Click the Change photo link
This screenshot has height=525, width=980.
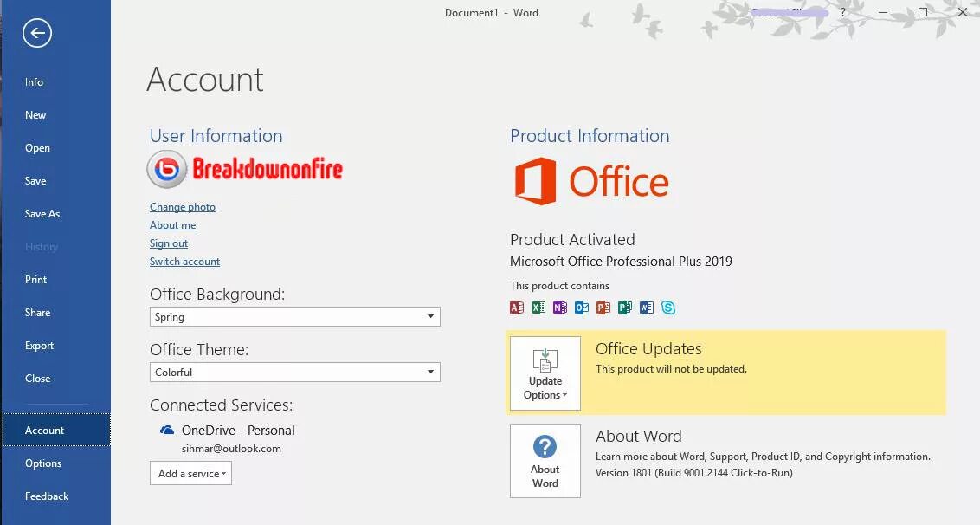183,206
